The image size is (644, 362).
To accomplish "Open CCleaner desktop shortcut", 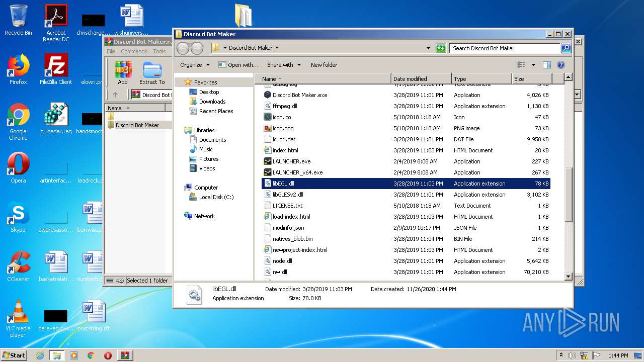I will click(x=18, y=266).
